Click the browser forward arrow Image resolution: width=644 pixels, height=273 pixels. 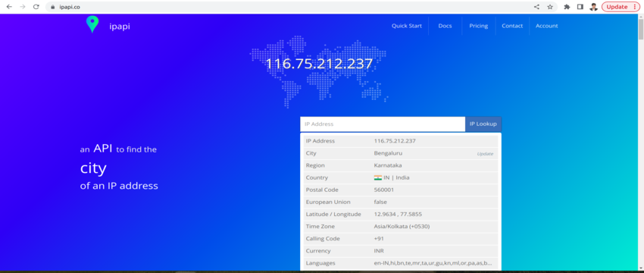click(x=23, y=7)
